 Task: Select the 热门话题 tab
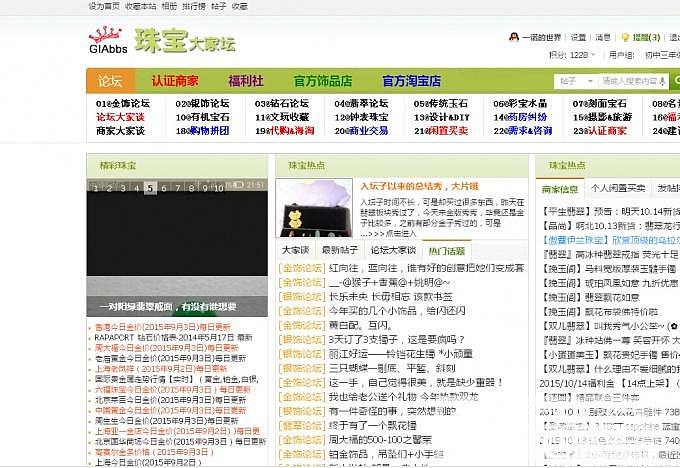[x=447, y=250]
